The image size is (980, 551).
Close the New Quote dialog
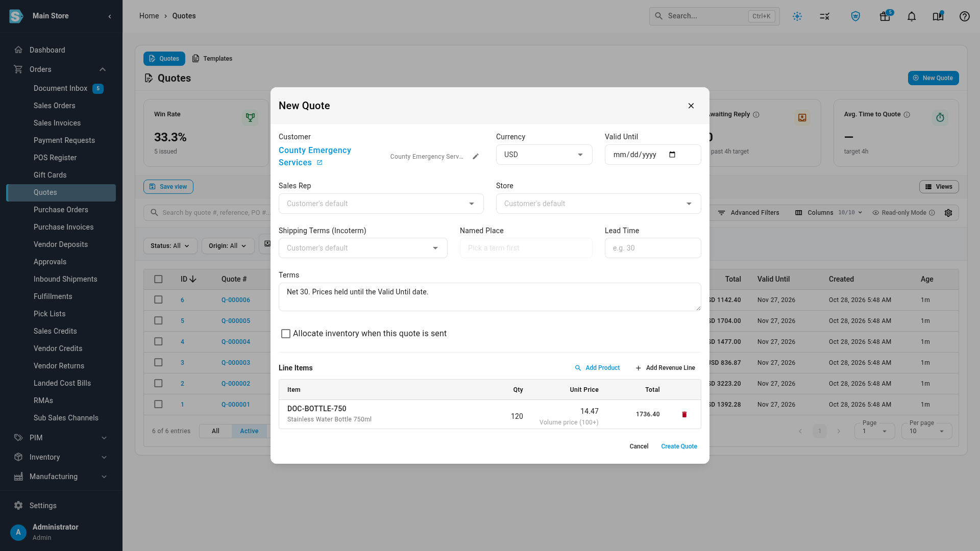691,106
